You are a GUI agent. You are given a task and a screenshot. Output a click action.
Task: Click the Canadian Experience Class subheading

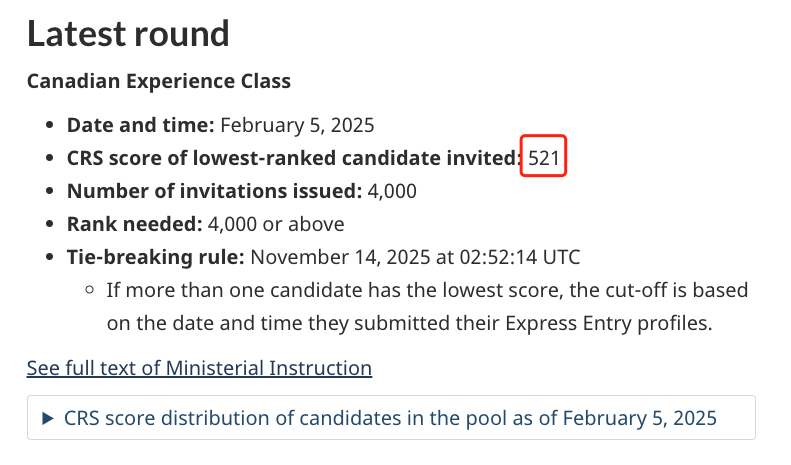(x=159, y=81)
